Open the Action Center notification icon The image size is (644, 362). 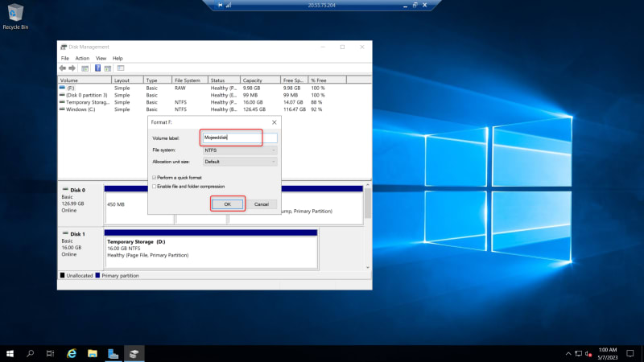630,353
